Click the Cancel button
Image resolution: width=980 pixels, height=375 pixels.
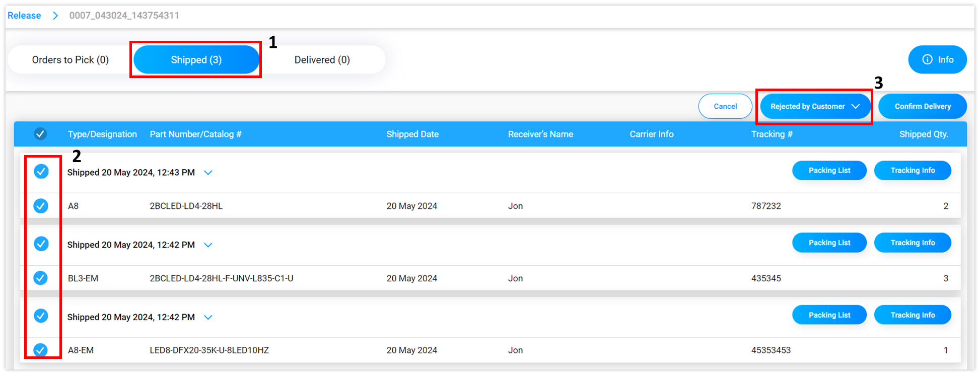click(x=725, y=106)
